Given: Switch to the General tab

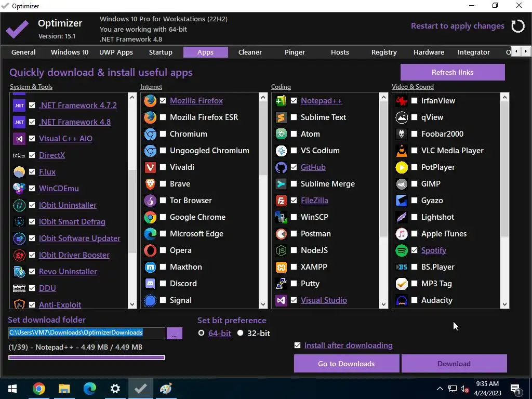Looking at the screenshot, I should (23, 52).
